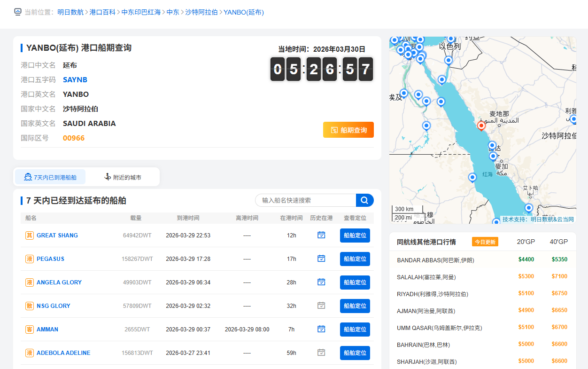Click AMMAN history calendar icon

(321, 329)
